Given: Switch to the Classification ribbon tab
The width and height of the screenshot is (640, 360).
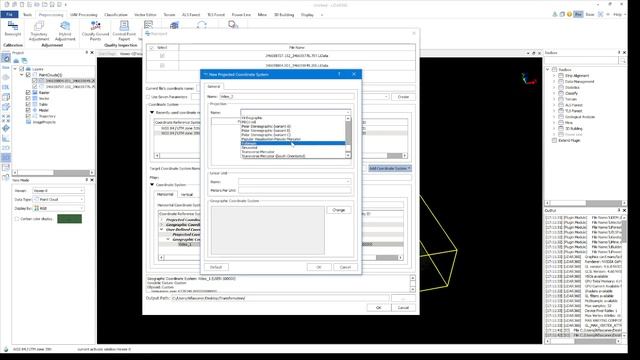Looking at the screenshot, I should pos(116,15).
